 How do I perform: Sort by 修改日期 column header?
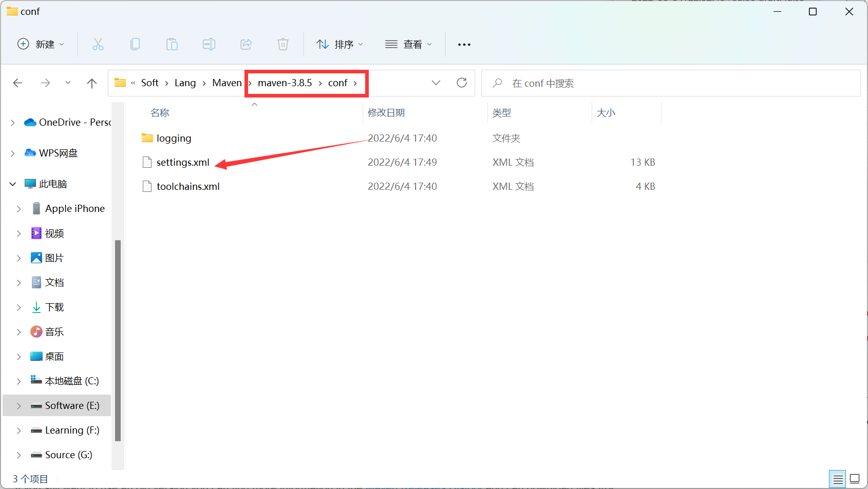point(386,113)
